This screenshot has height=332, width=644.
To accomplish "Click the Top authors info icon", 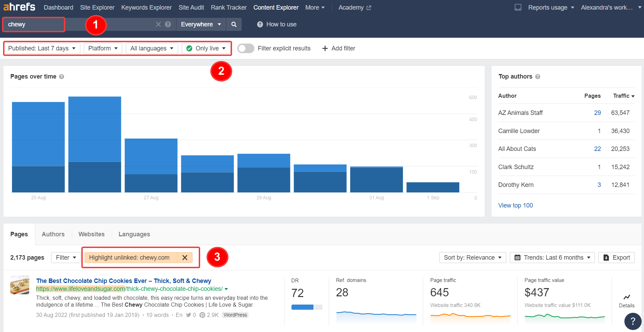I will pos(538,77).
